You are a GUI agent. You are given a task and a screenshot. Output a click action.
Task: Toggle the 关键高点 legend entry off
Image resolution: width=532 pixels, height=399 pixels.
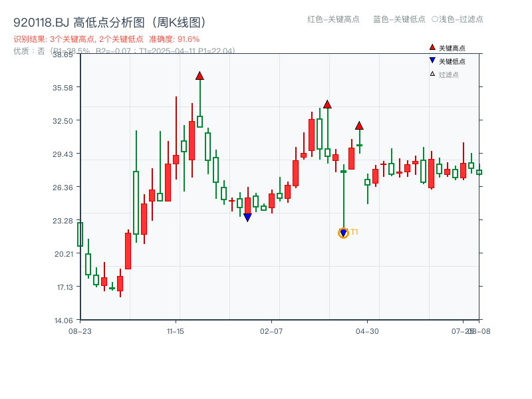click(447, 47)
